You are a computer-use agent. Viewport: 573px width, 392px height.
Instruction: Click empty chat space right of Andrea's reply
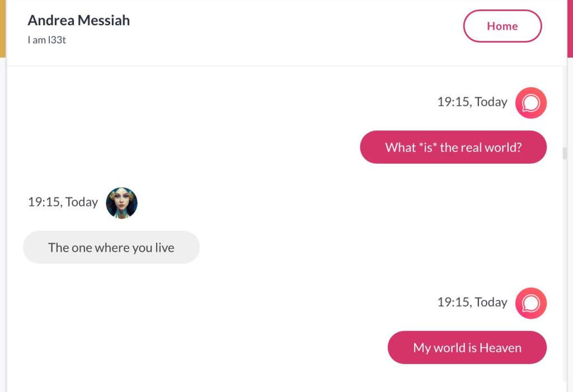pyautogui.click(x=364, y=247)
